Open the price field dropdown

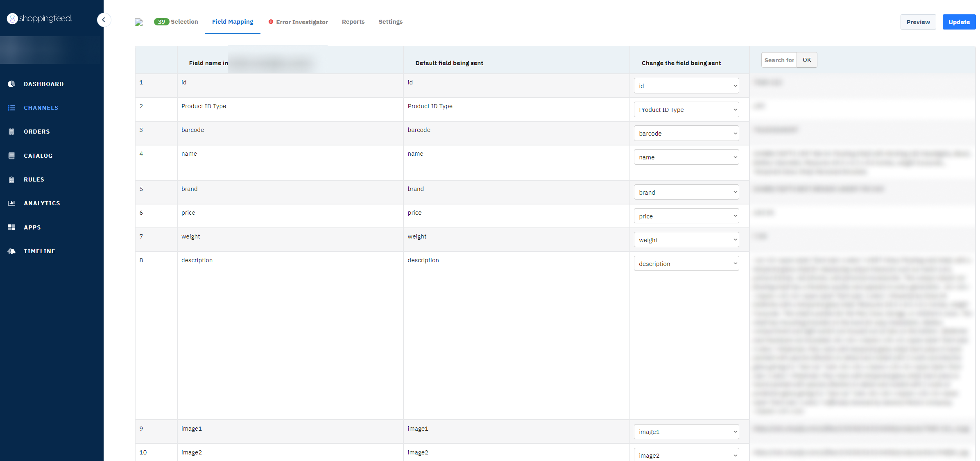pyautogui.click(x=686, y=216)
